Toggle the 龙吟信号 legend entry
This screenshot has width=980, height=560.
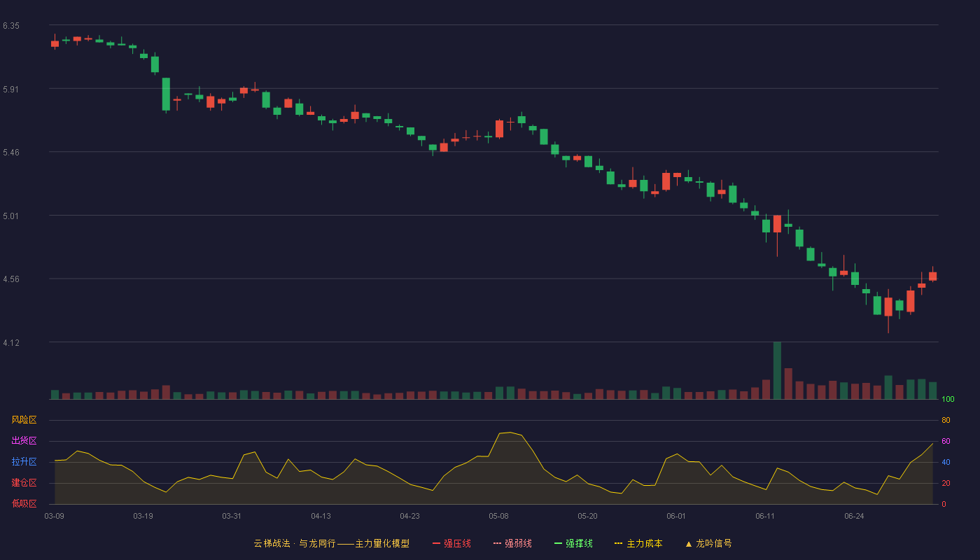coord(708,543)
